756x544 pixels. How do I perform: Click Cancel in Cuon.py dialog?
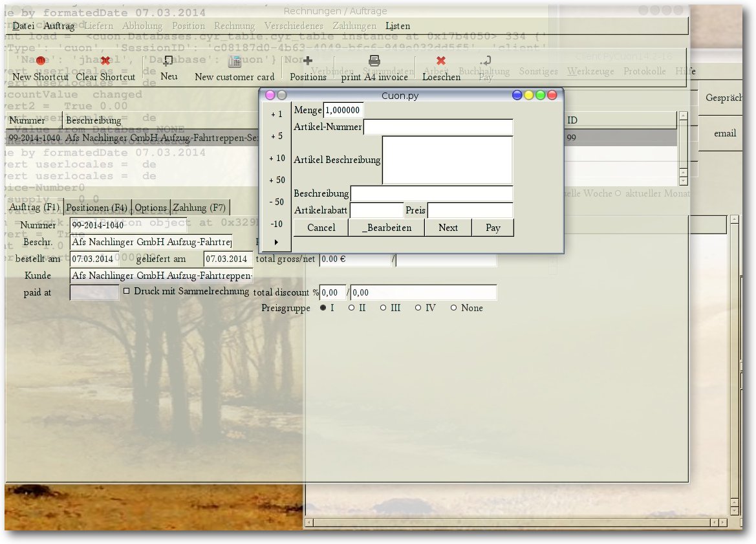(321, 228)
